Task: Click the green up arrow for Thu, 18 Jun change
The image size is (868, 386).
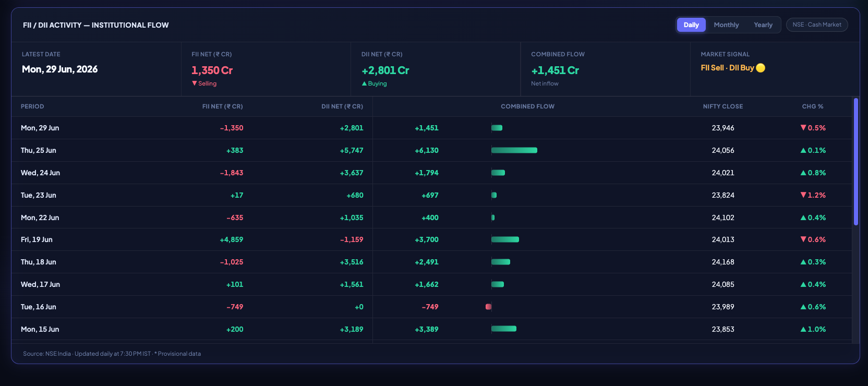Action: pos(803,262)
